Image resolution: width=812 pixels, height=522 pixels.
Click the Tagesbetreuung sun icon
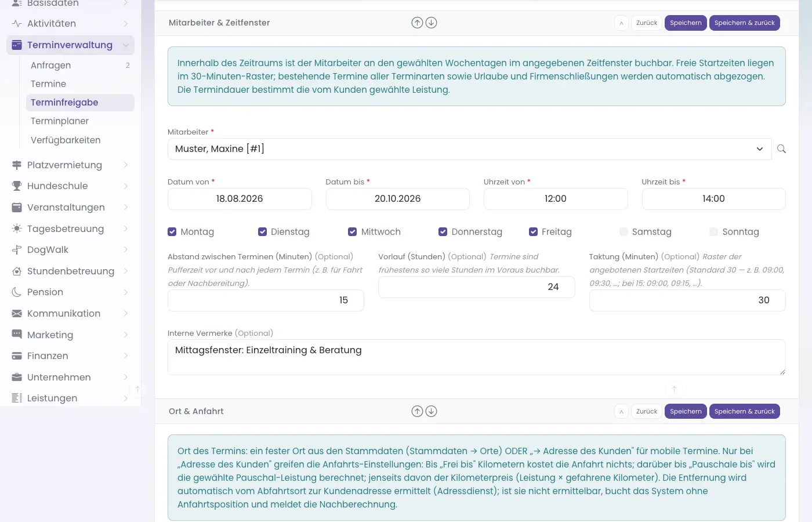point(17,229)
